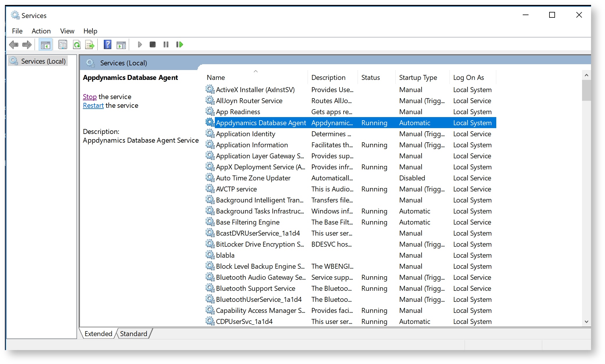The image size is (605, 364).
Task: Select BcastDVRUserService_1a1d4 row
Action: [x=350, y=233]
